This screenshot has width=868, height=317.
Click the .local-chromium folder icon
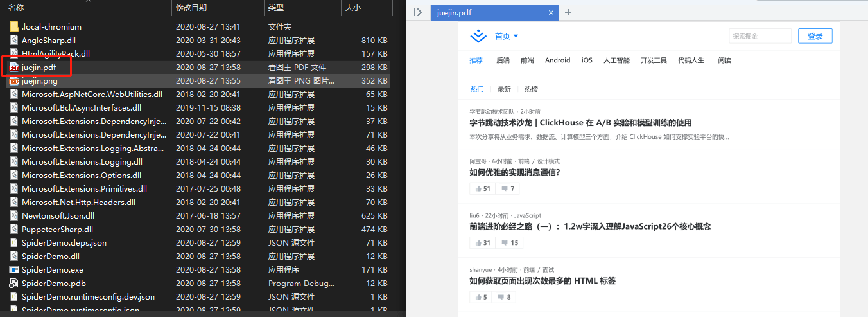14,27
